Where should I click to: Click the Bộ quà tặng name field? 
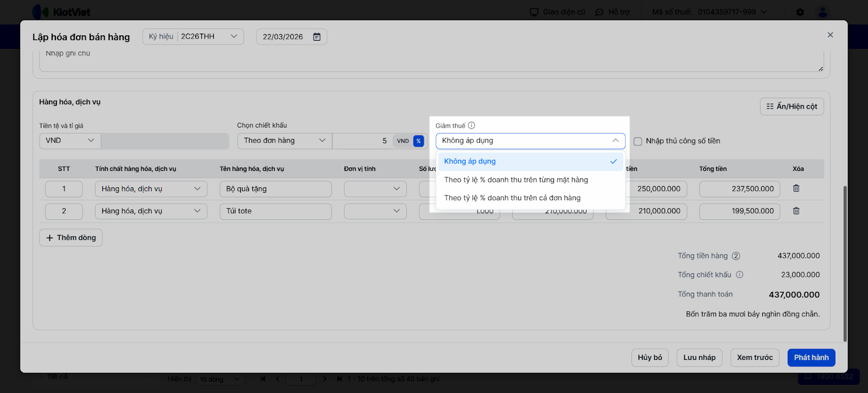(x=275, y=189)
